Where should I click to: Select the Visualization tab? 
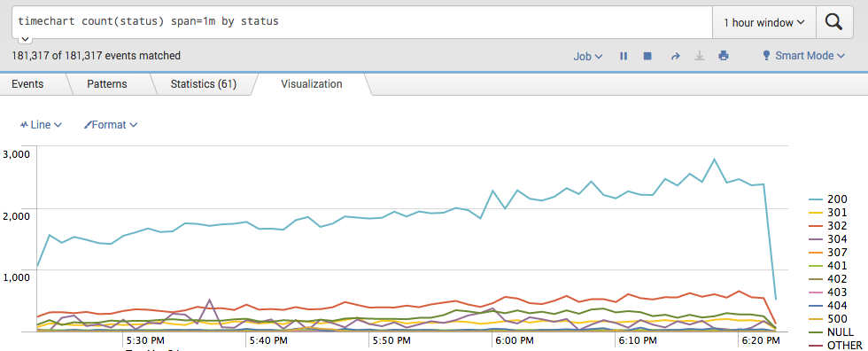[312, 84]
